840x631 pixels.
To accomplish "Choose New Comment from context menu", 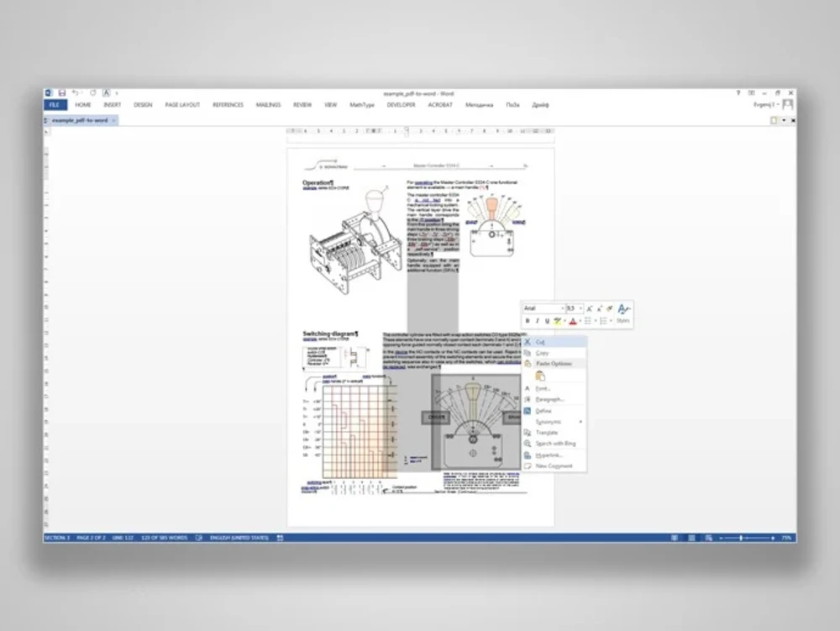I will pos(554,466).
